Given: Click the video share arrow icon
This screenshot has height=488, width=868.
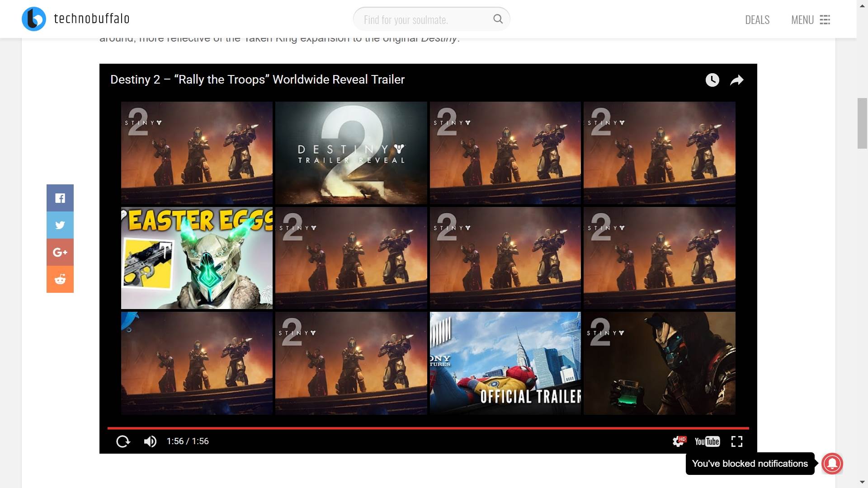Looking at the screenshot, I should coord(736,80).
